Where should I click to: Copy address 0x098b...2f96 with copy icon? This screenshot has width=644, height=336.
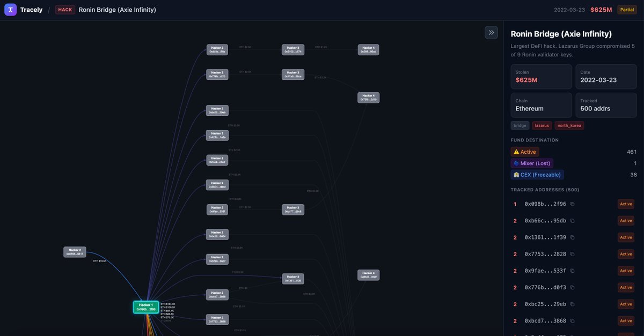pos(572,204)
